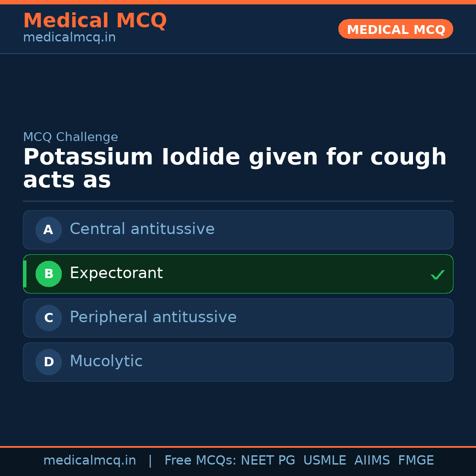
Task: Click the MCQ Challenge label
Action: coord(71,137)
